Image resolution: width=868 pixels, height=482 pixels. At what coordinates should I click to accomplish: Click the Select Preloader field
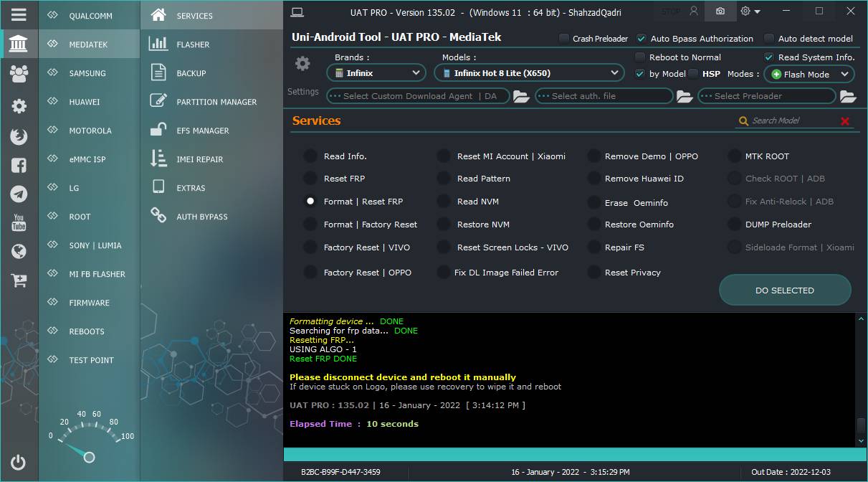tap(767, 96)
